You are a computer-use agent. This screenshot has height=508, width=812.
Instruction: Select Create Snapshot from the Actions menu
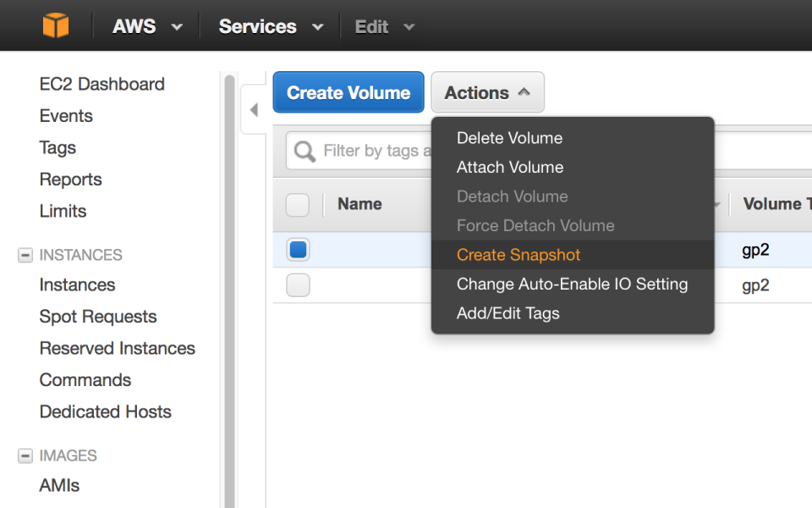pos(518,254)
